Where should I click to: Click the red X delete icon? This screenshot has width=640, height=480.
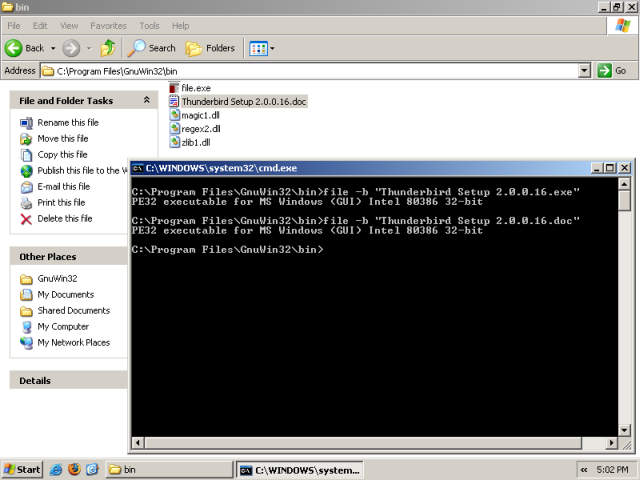pos(26,219)
